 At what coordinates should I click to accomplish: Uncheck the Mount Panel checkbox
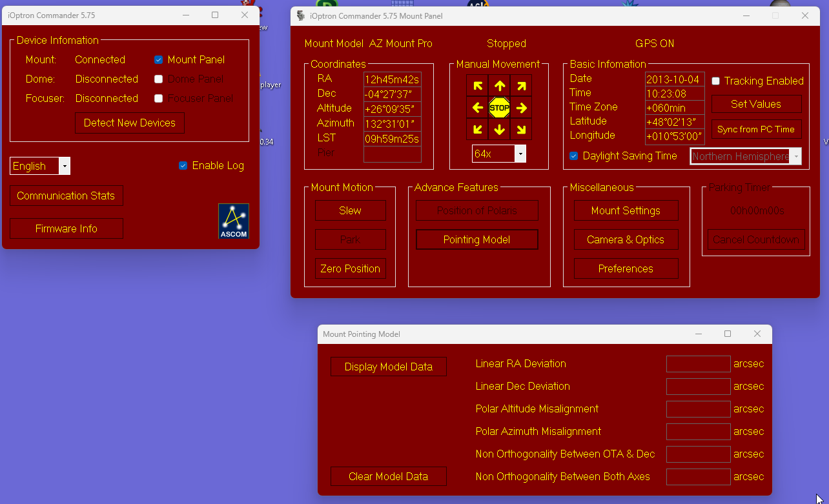(x=158, y=60)
